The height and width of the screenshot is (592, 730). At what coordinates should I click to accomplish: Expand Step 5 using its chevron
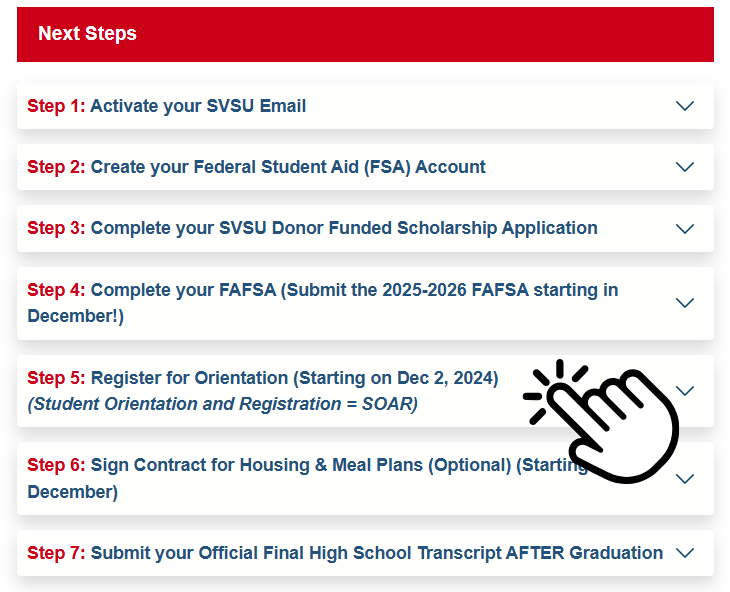click(x=686, y=391)
